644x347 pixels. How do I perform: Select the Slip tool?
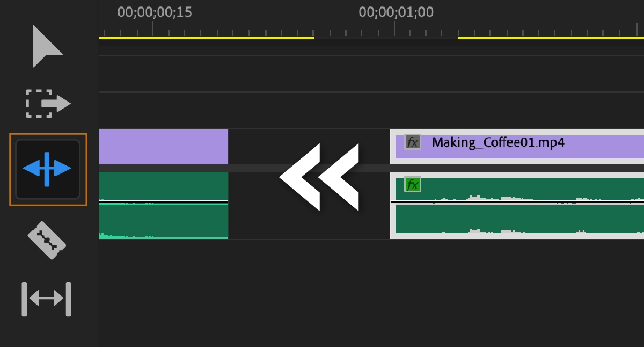pos(47,299)
